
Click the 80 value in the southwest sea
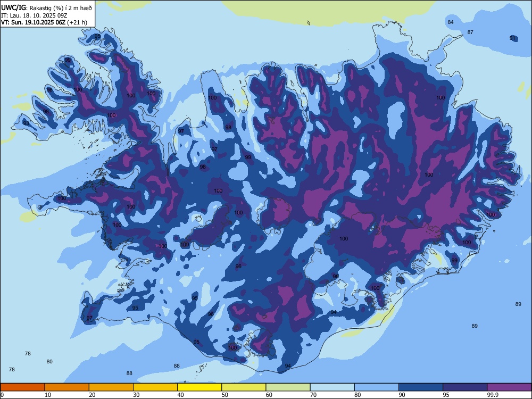[x=49, y=362]
